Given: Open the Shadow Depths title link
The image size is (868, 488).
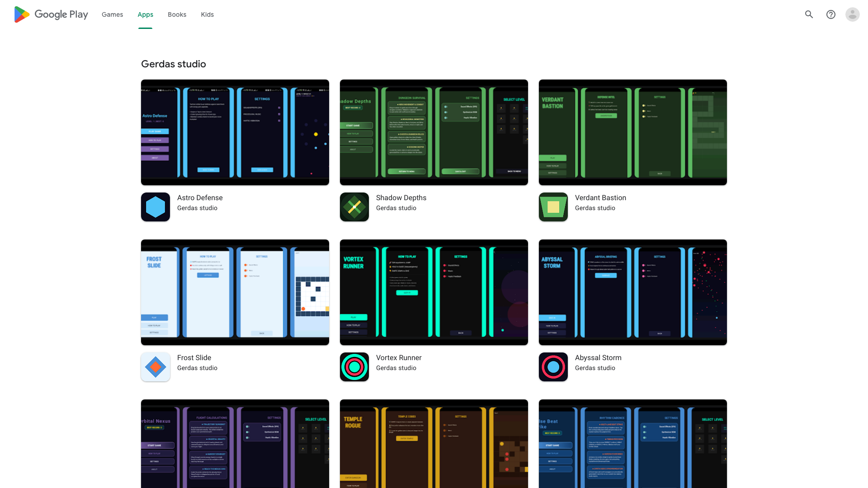Looking at the screenshot, I should (401, 198).
